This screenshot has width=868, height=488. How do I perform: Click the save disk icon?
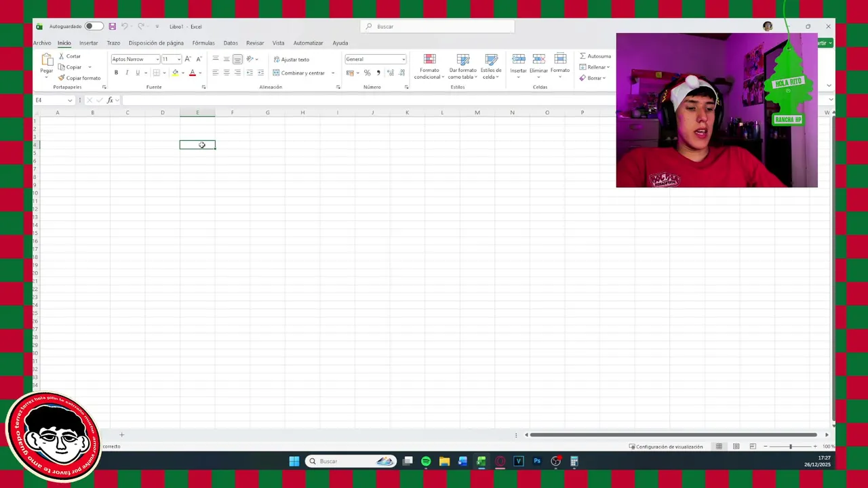tap(113, 26)
